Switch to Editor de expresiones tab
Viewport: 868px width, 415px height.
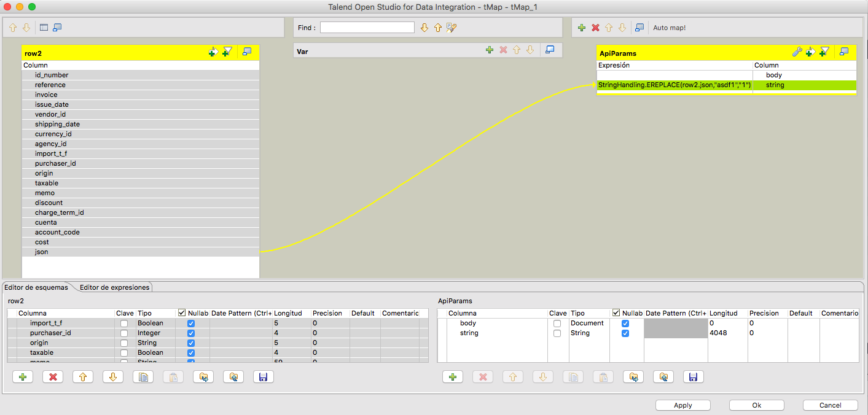tap(115, 287)
